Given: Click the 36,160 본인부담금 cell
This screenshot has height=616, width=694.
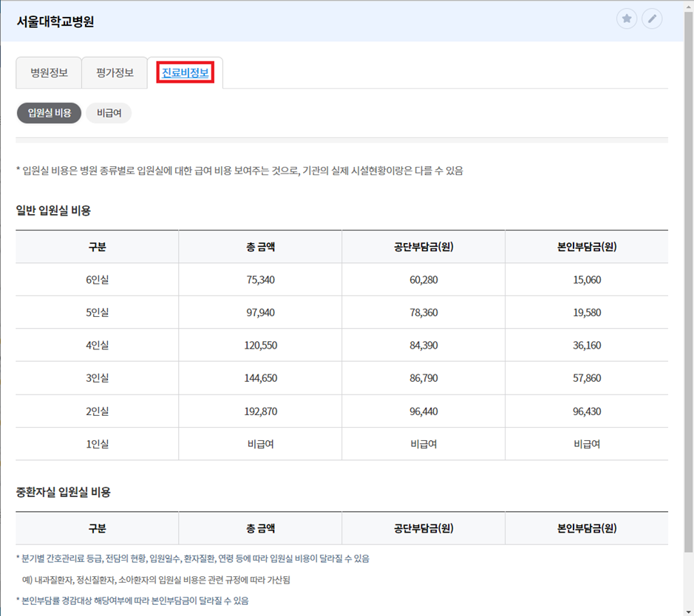Looking at the screenshot, I should point(587,345).
